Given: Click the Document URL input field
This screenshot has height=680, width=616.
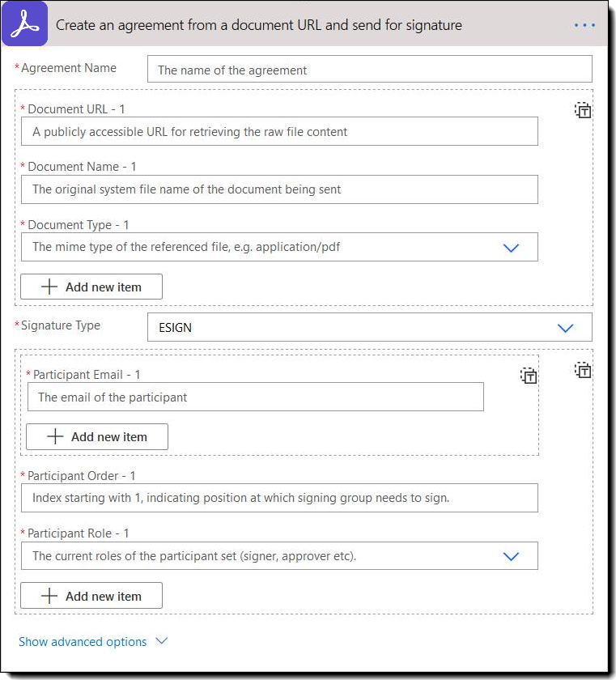Looking at the screenshot, I should [279, 131].
